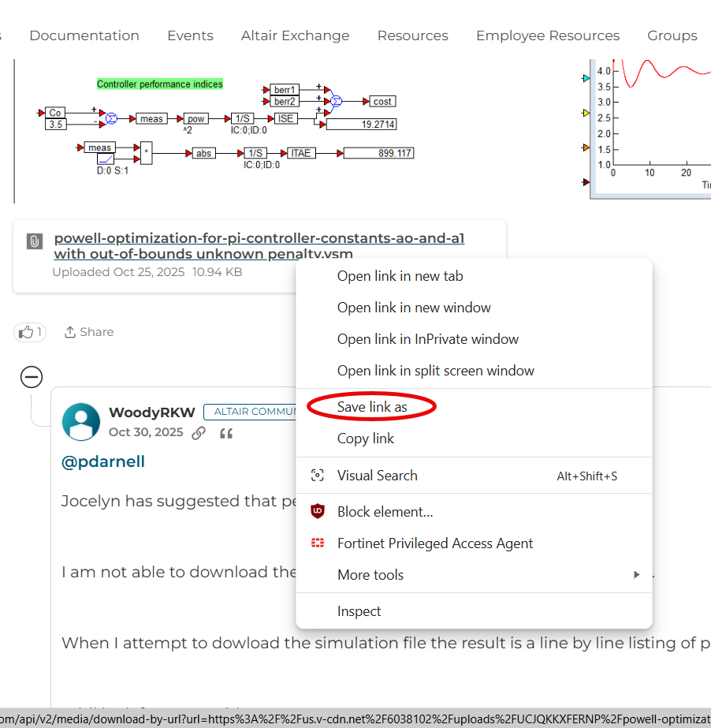This screenshot has width=711, height=728.
Task: Open the Oct 30, 2025 comment date link
Action: tap(146, 432)
